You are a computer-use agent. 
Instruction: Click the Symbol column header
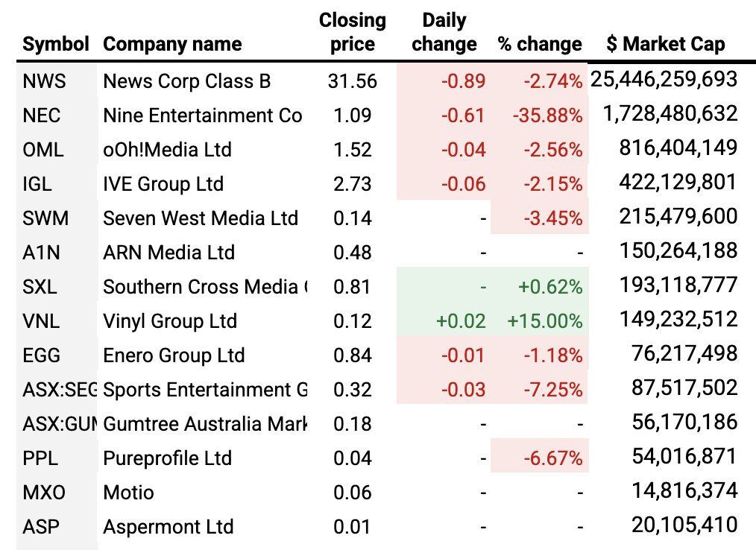pos(56,44)
